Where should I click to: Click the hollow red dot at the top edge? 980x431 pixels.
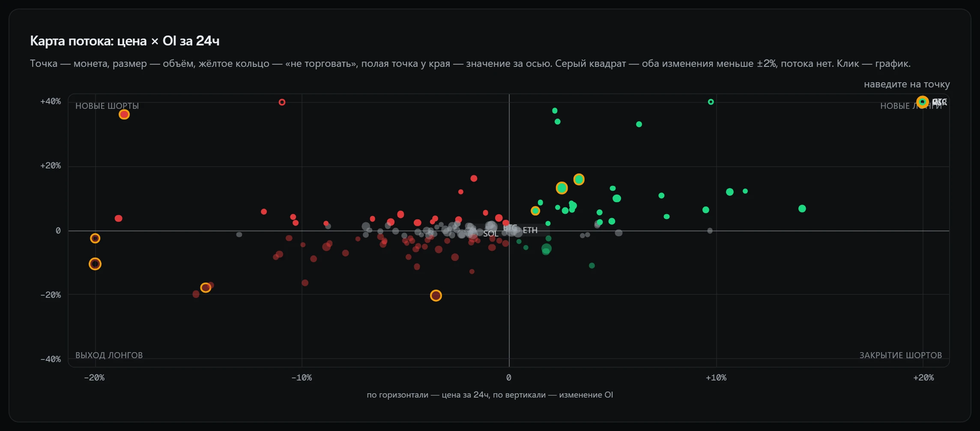(x=282, y=102)
